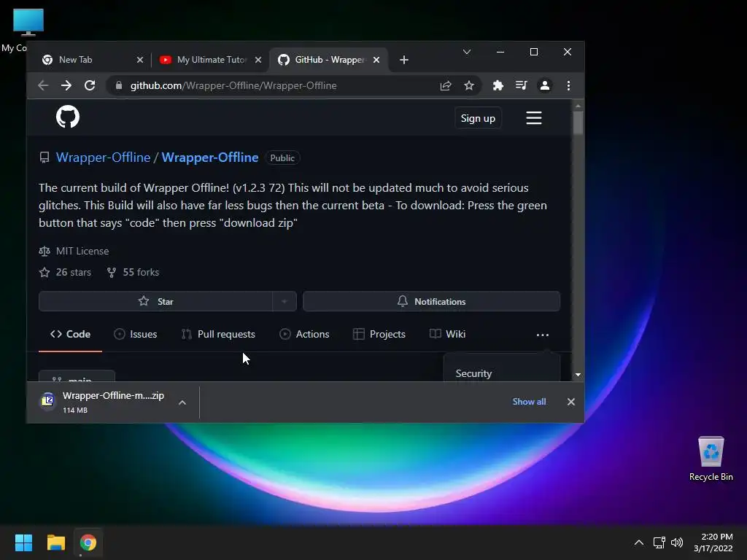
Task: Open the volume tray icon
Action: click(676, 542)
